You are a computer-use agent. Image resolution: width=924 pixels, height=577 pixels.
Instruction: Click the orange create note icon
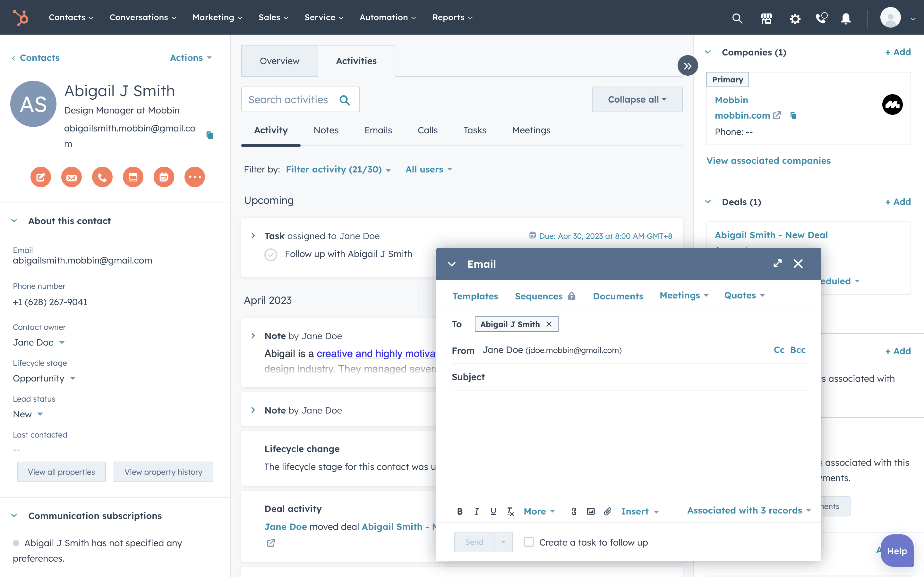point(40,177)
